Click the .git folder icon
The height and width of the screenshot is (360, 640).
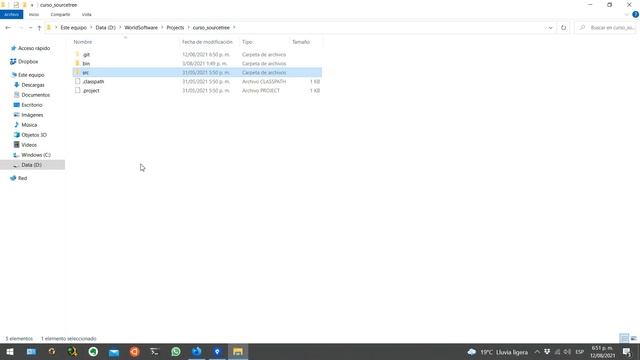pyautogui.click(x=78, y=54)
